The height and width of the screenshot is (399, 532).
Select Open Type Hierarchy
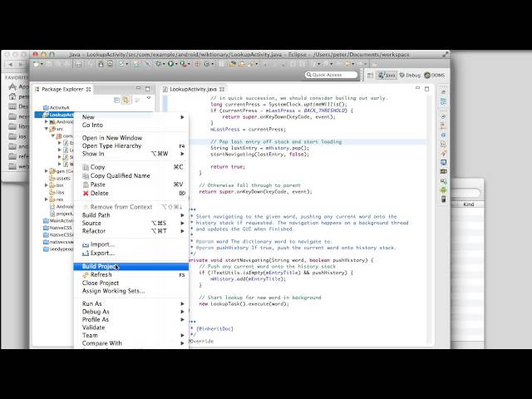point(131,146)
